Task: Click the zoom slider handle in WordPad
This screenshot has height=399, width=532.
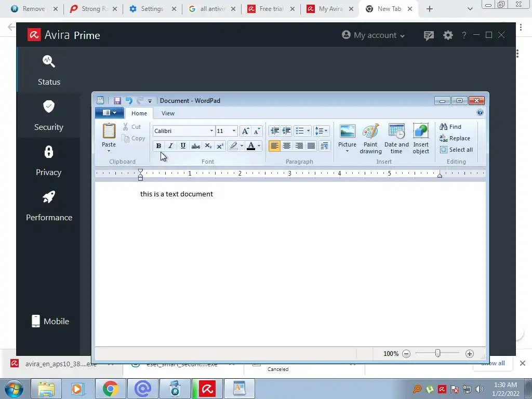Action: pyautogui.click(x=437, y=353)
